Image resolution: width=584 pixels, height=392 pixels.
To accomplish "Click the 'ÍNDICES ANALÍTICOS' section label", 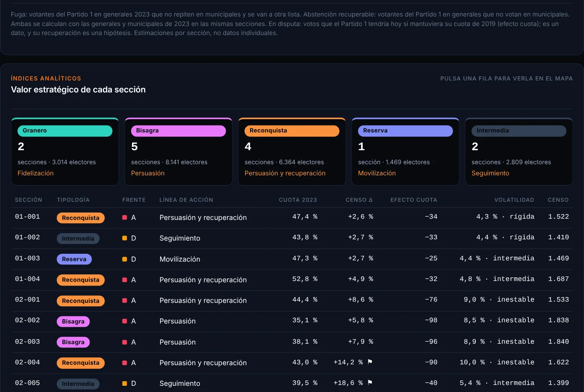I will tap(46, 78).
